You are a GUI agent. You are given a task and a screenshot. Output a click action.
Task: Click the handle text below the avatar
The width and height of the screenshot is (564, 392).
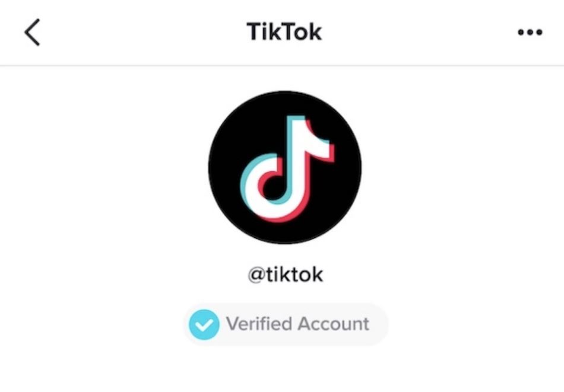285,275
